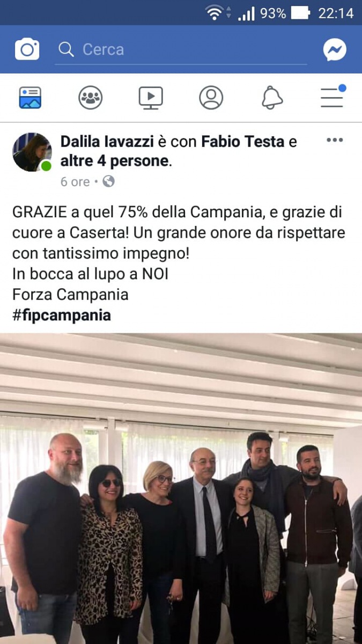Go to the Profile tab
Viewport: 362px width, 644px height.
[x=211, y=98]
